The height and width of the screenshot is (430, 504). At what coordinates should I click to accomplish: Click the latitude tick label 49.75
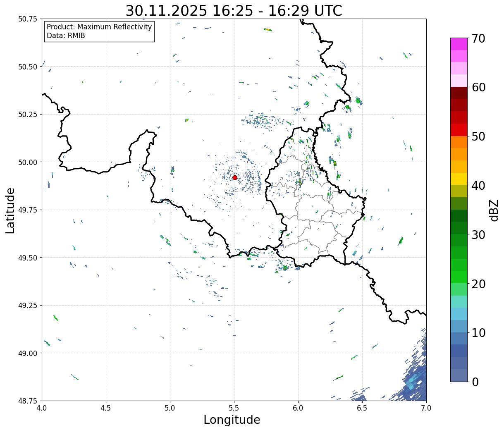tap(28, 210)
